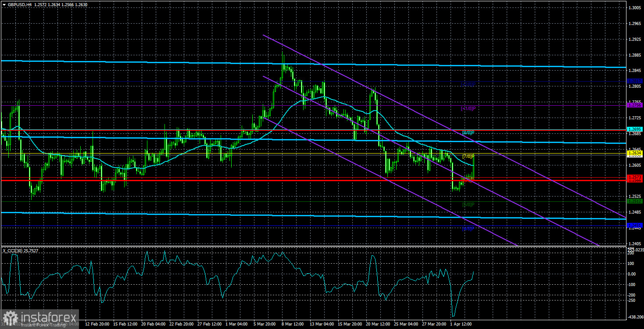Click the 1.2405 price axis label
The image size is (644, 329).
pos(634,243)
